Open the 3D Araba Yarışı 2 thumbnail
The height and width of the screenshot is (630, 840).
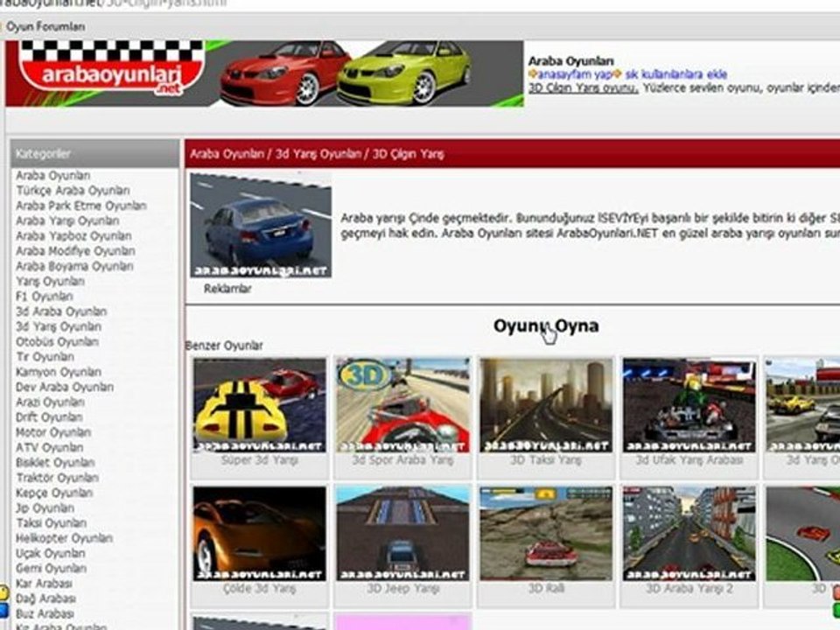pos(689,534)
